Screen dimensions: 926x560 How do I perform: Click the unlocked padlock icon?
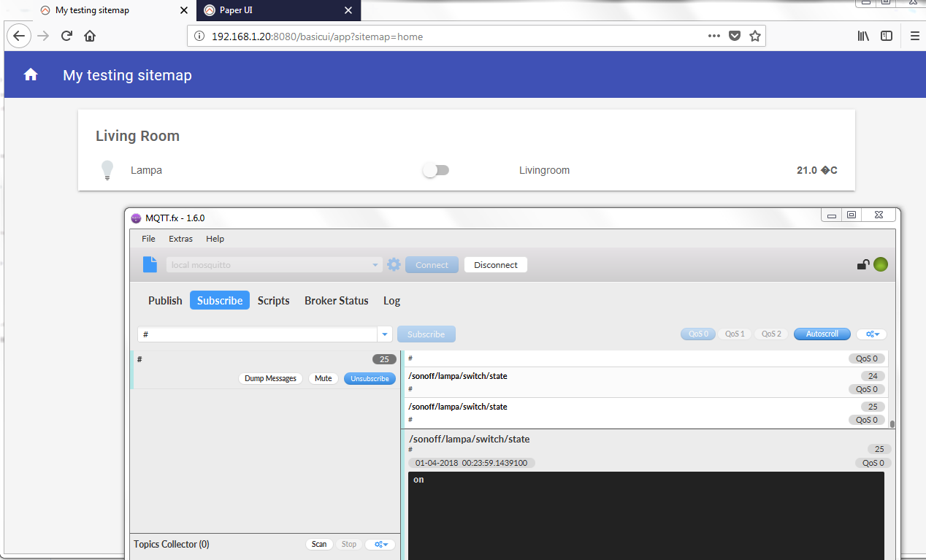862,265
